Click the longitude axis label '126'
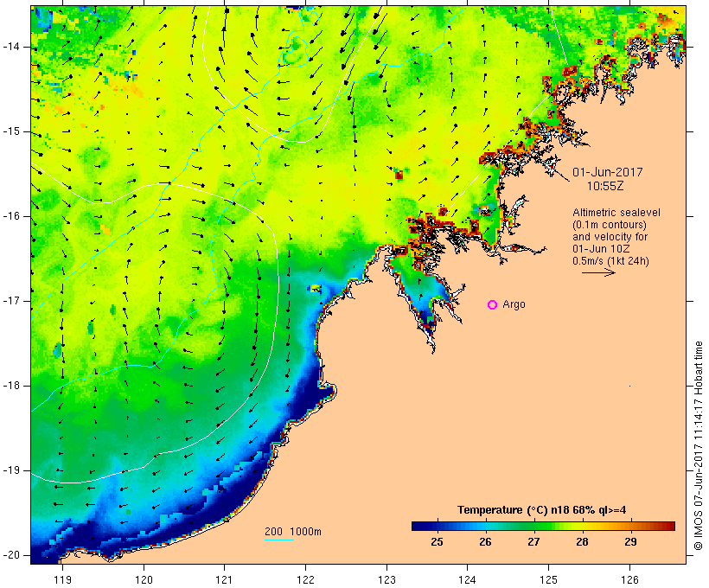The width and height of the screenshot is (709, 588). (629, 579)
